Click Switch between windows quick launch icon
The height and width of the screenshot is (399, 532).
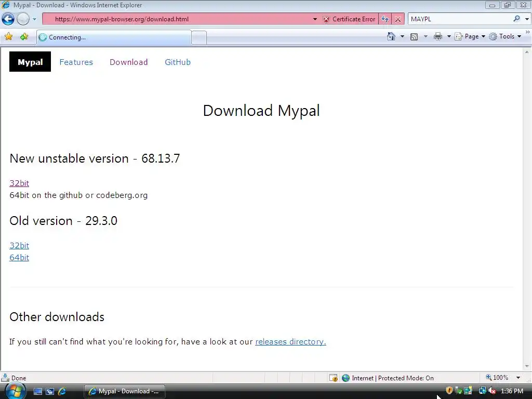click(50, 391)
